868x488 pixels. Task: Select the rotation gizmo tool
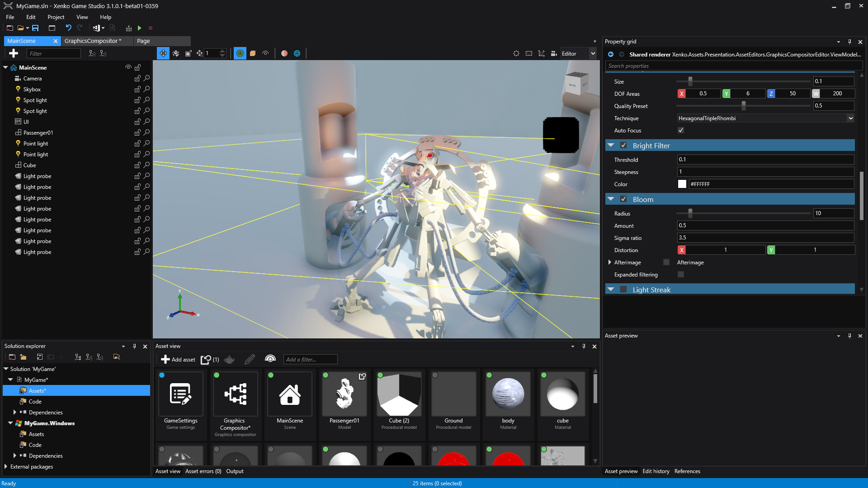[175, 53]
